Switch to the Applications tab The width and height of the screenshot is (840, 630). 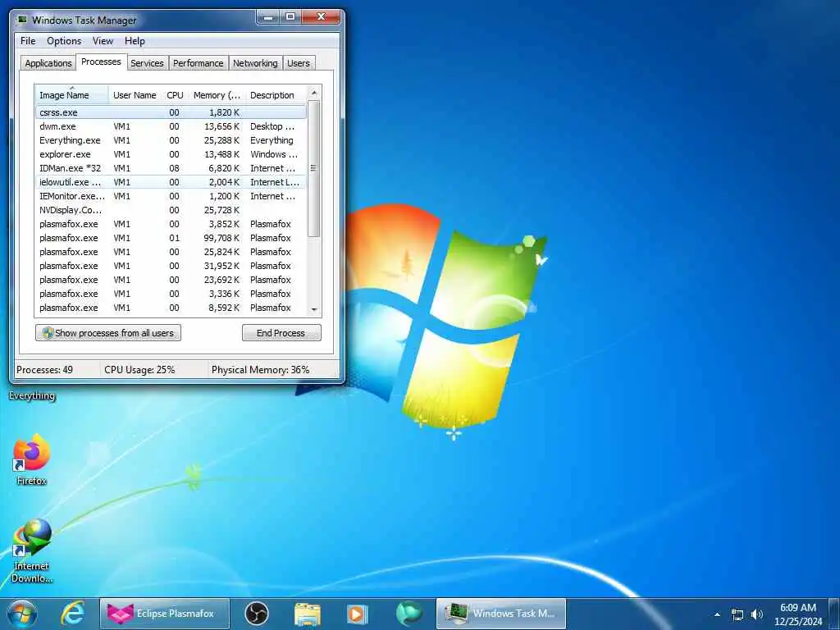48,63
